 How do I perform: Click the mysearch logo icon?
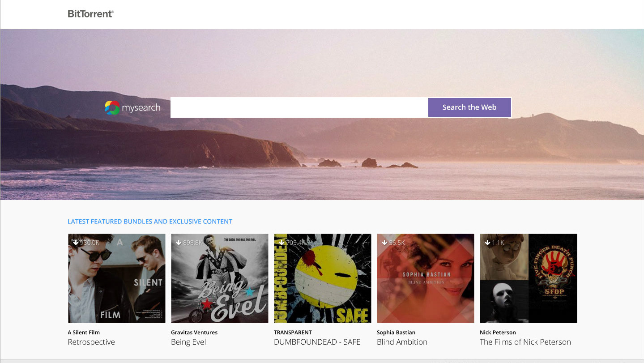click(112, 107)
